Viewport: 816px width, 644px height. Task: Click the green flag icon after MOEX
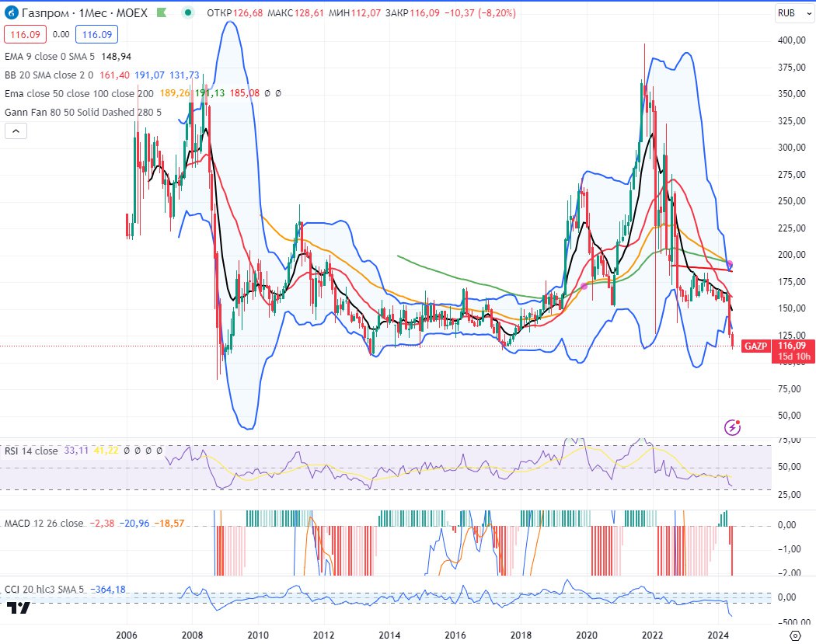click(x=162, y=12)
